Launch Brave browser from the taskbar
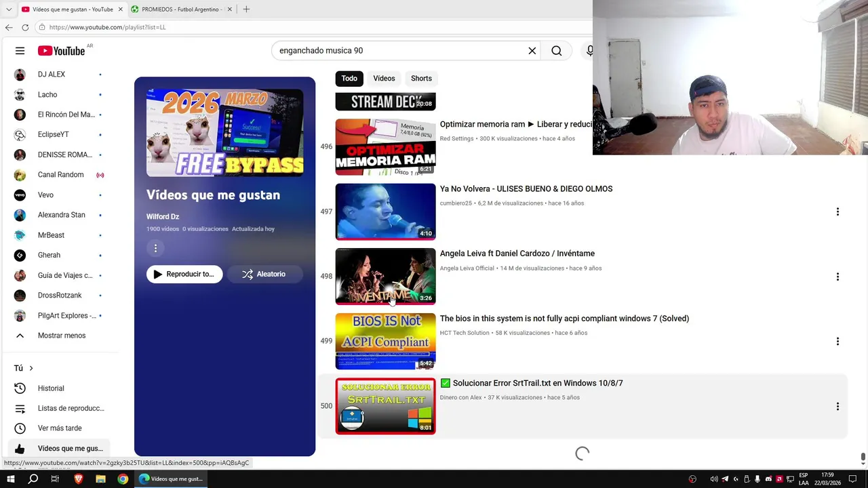 click(x=78, y=479)
